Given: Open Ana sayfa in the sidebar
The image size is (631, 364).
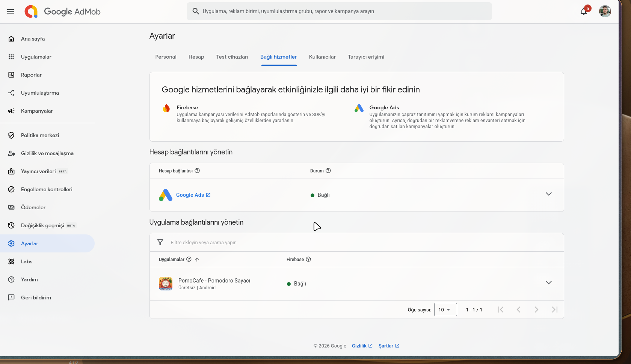Looking at the screenshot, I should [x=47, y=39].
